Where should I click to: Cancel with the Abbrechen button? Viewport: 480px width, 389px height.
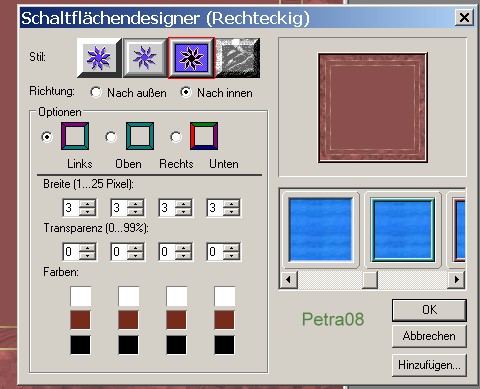(429, 336)
